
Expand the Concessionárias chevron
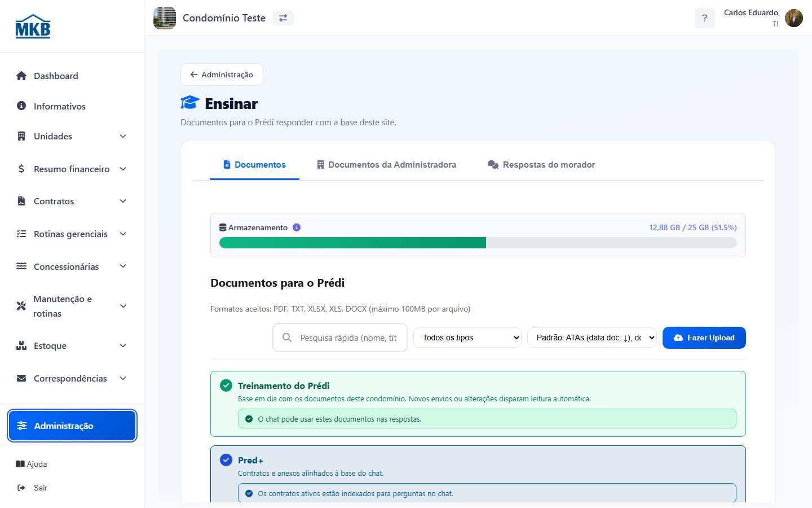123,266
